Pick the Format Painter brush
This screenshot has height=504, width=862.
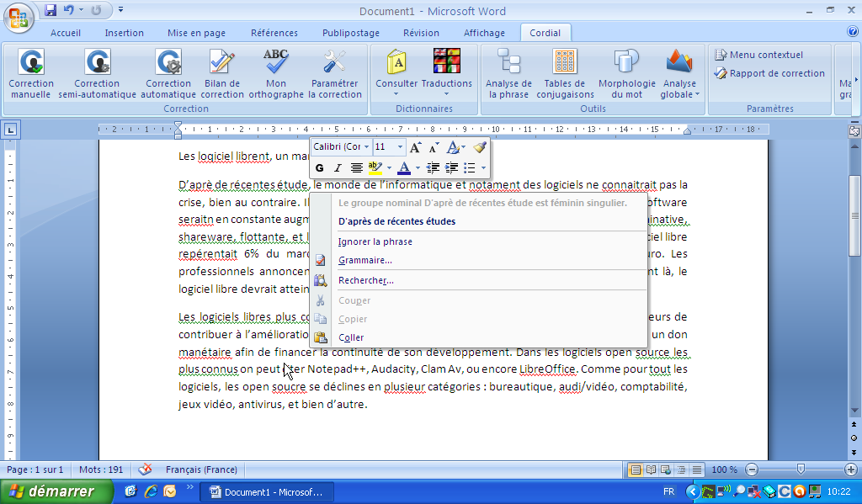[x=479, y=146]
